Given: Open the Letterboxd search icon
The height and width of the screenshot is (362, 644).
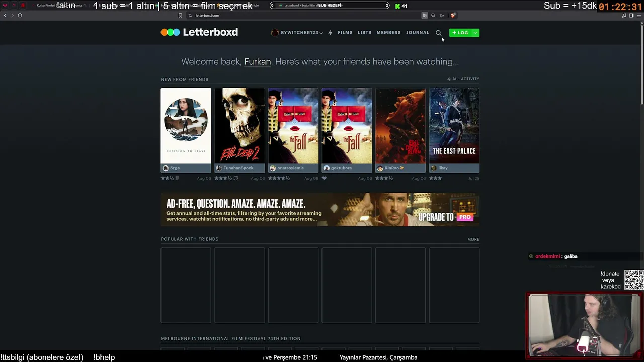Looking at the screenshot, I should (x=439, y=33).
